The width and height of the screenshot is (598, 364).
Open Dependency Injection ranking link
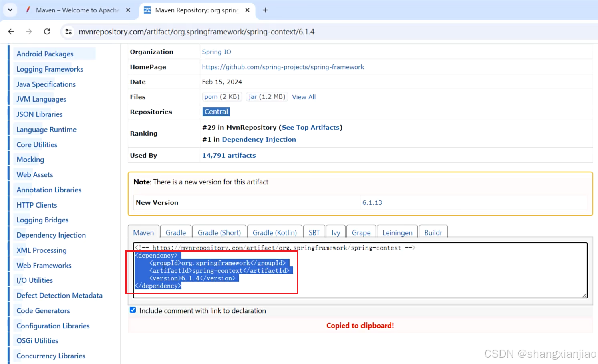click(x=259, y=139)
